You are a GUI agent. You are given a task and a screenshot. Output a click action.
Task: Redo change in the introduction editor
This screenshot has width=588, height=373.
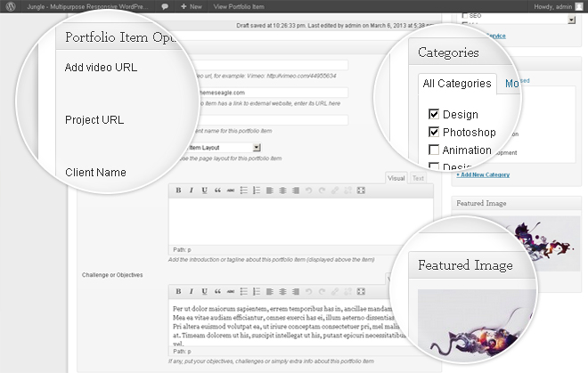coord(322,191)
